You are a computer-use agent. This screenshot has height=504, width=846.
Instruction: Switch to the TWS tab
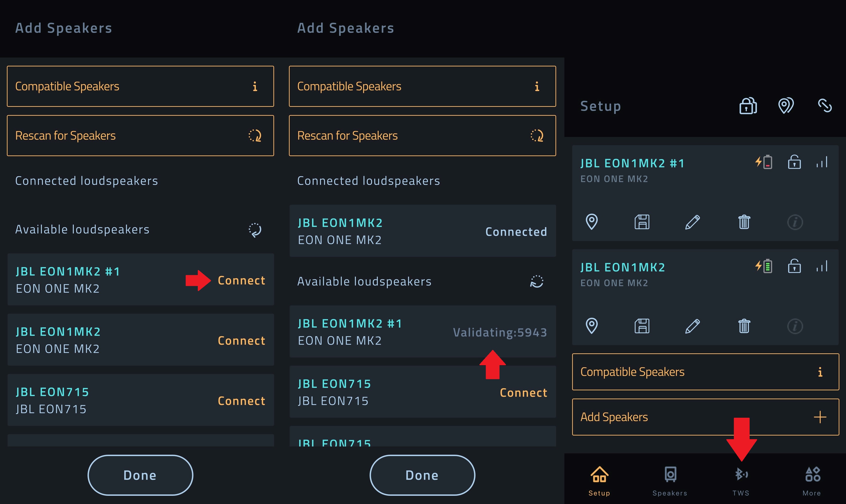coord(741,480)
